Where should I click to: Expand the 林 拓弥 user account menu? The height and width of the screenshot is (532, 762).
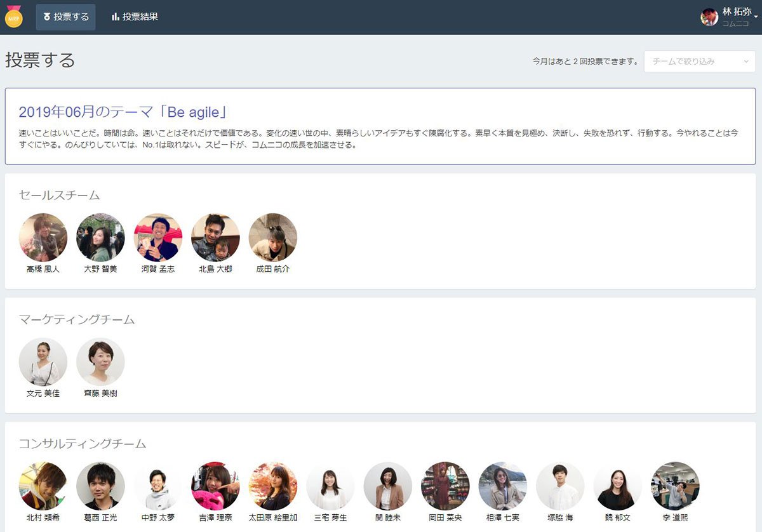pos(730,17)
